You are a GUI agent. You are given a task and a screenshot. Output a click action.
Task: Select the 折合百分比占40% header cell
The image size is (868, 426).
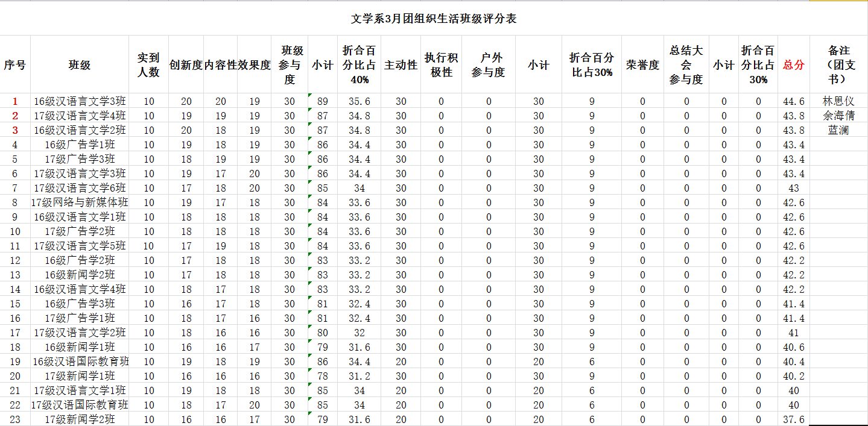360,65
